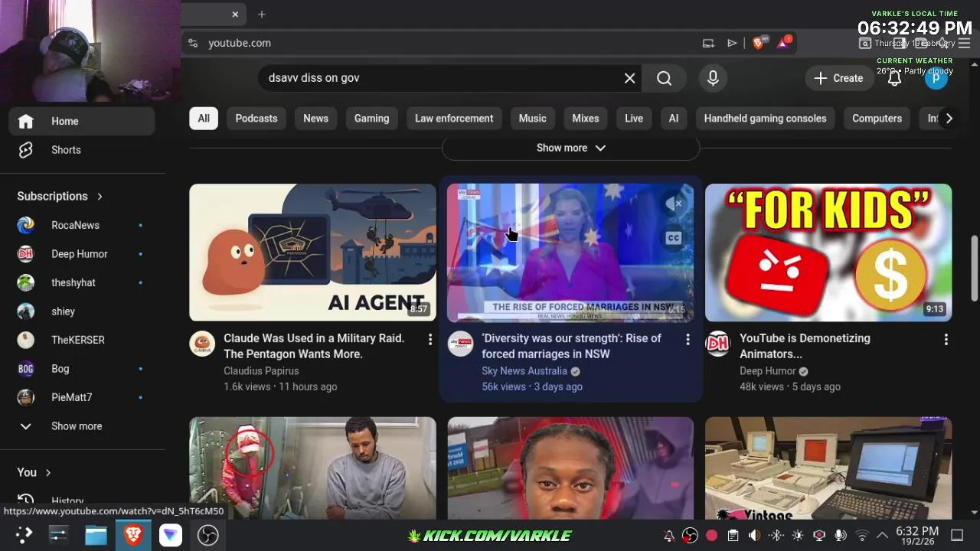Open a new browser tab with plus

pyautogui.click(x=262, y=15)
